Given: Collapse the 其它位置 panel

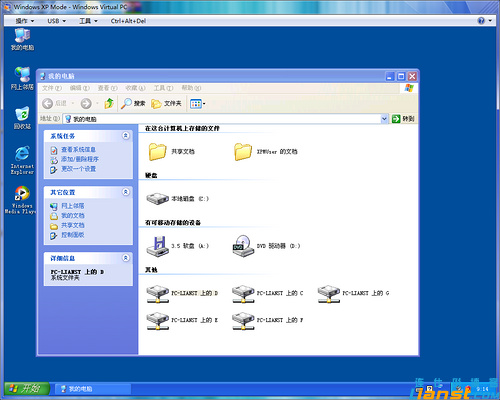Looking at the screenshot, I should coord(126,192).
